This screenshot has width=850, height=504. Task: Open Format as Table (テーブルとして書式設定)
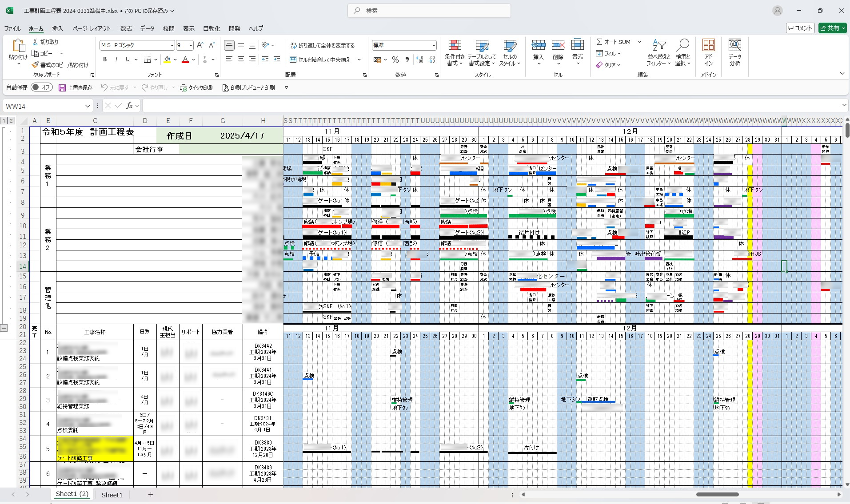(482, 53)
